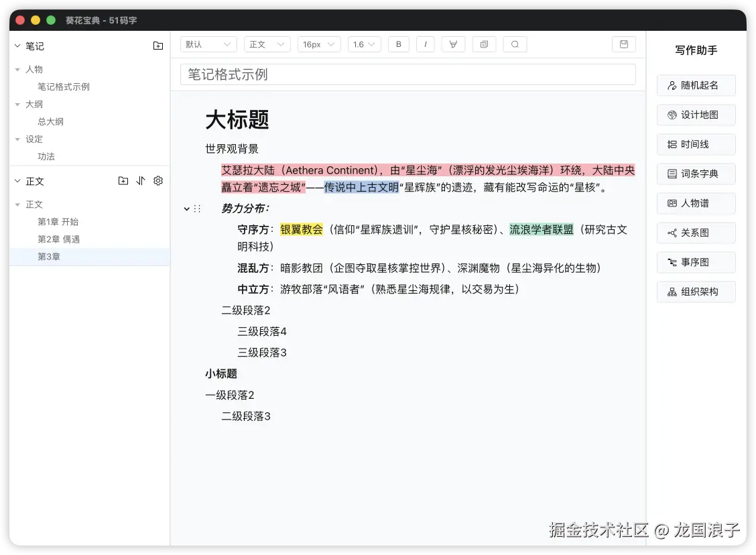
Task: Toggle italic formatting
Action: [426, 44]
